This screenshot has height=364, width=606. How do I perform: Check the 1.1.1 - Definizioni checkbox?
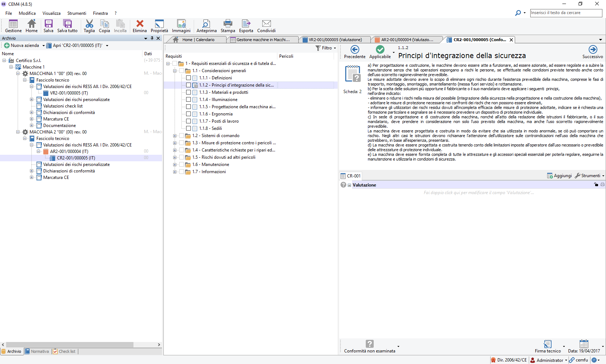click(188, 78)
